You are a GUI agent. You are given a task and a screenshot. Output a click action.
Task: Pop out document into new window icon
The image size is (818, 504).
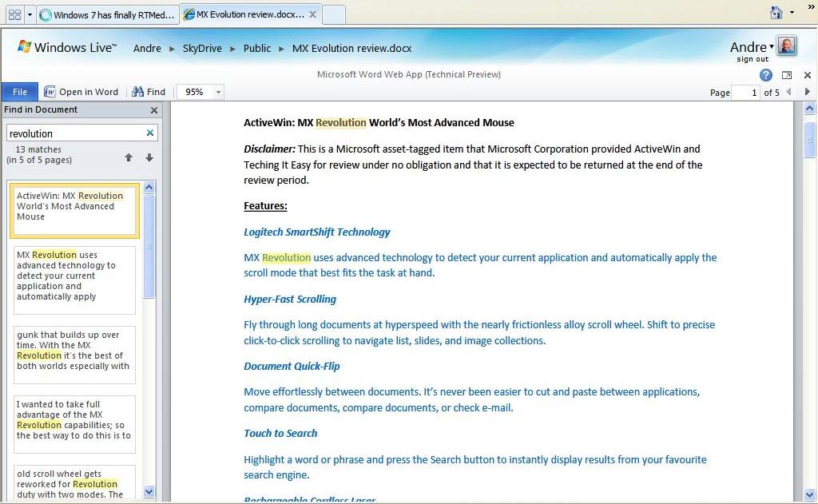click(787, 75)
